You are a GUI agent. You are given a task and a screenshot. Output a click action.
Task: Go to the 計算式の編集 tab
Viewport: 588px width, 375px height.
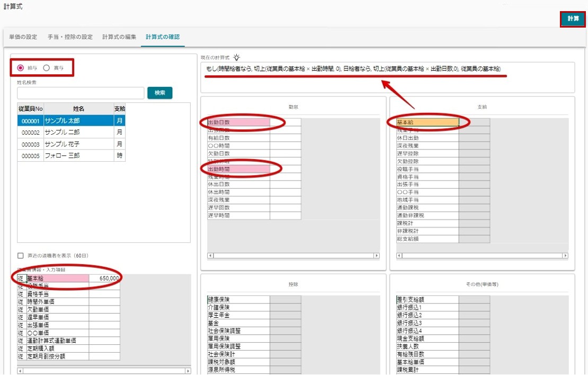[119, 37]
